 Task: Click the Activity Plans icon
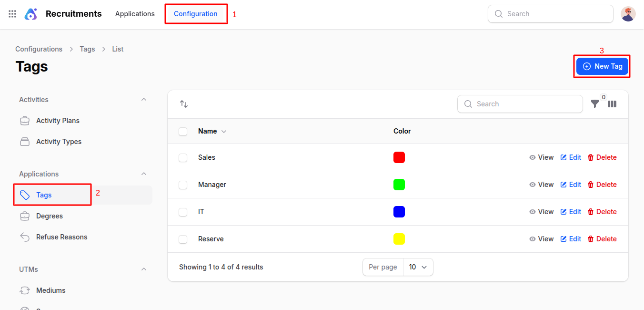pyautogui.click(x=25, y=120)
